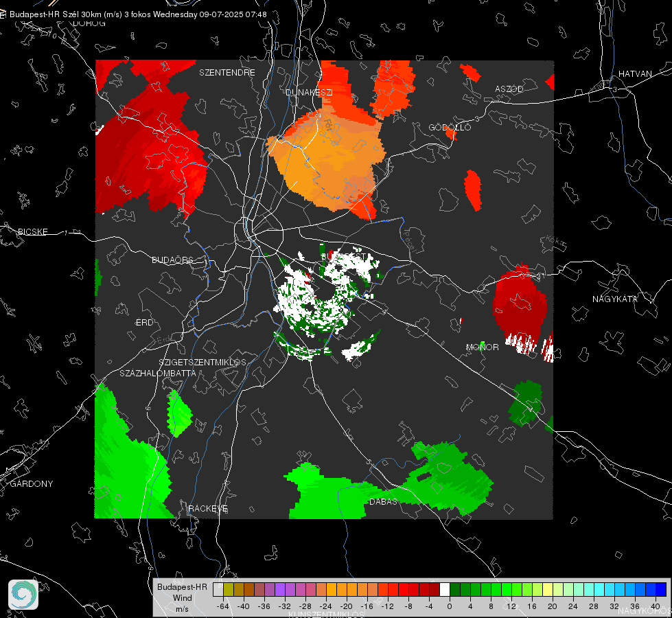
Task: Select the white zero-velocity swatch in legend
Action: click(444, 589)
